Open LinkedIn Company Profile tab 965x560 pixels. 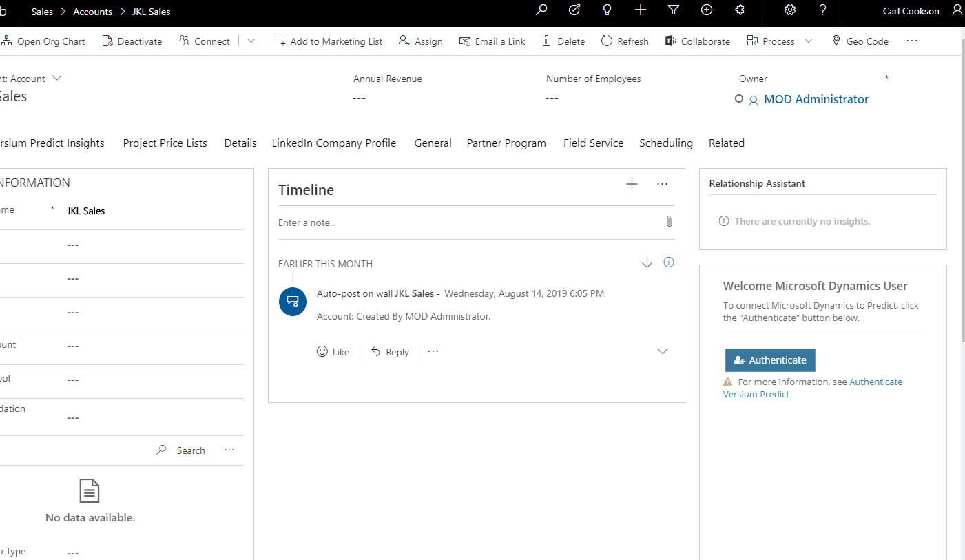(334, 143)
